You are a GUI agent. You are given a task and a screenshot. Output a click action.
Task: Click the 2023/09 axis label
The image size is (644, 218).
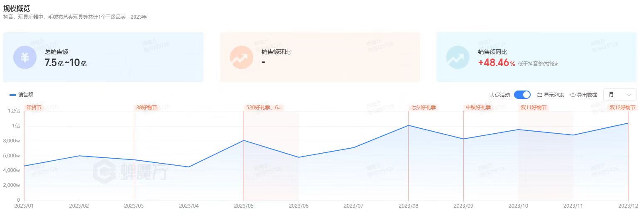click(x=463, y=206)
